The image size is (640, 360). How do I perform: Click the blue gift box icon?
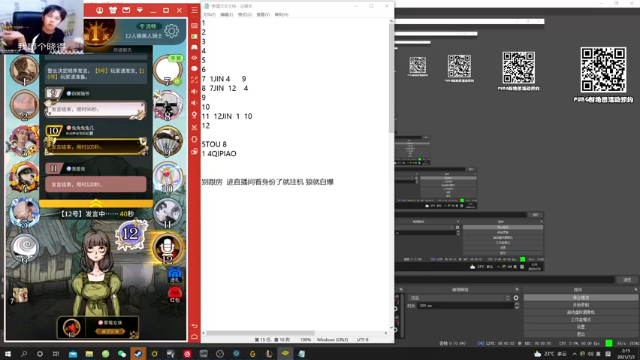pyautogui.click(x=175, y=275)
